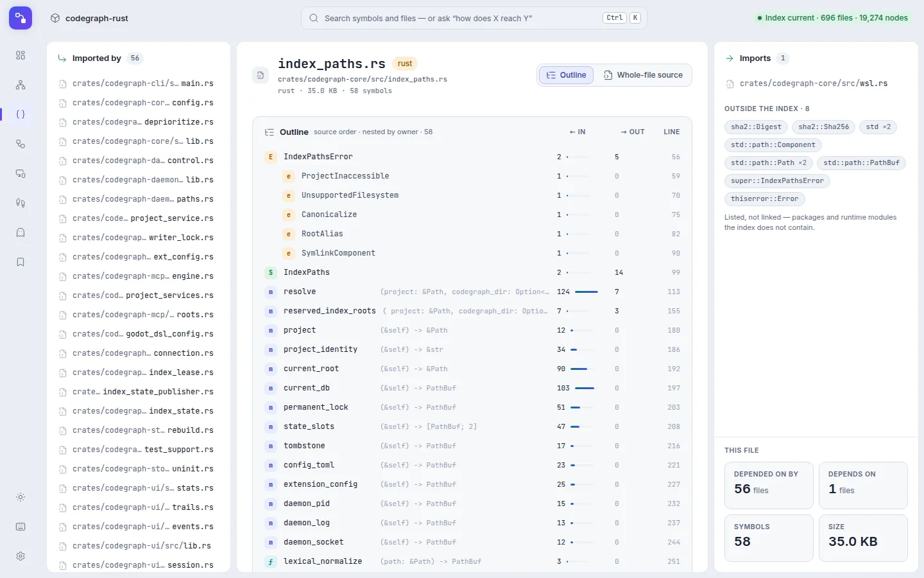The image size is (924, 578).
Task: Open the hierarchy tree view in sidebar
Action: [x=21, y=85]
